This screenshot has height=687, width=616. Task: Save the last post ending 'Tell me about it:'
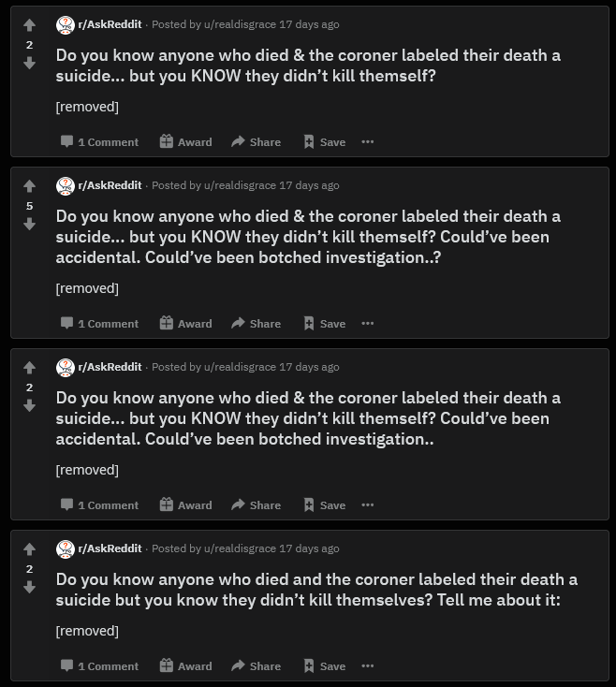coord(324,666)
